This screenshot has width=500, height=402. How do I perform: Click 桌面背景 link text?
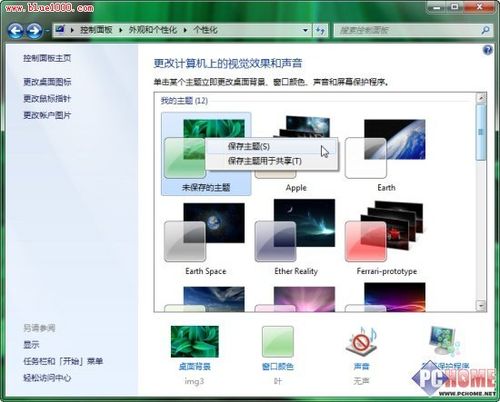coord(195,367)
